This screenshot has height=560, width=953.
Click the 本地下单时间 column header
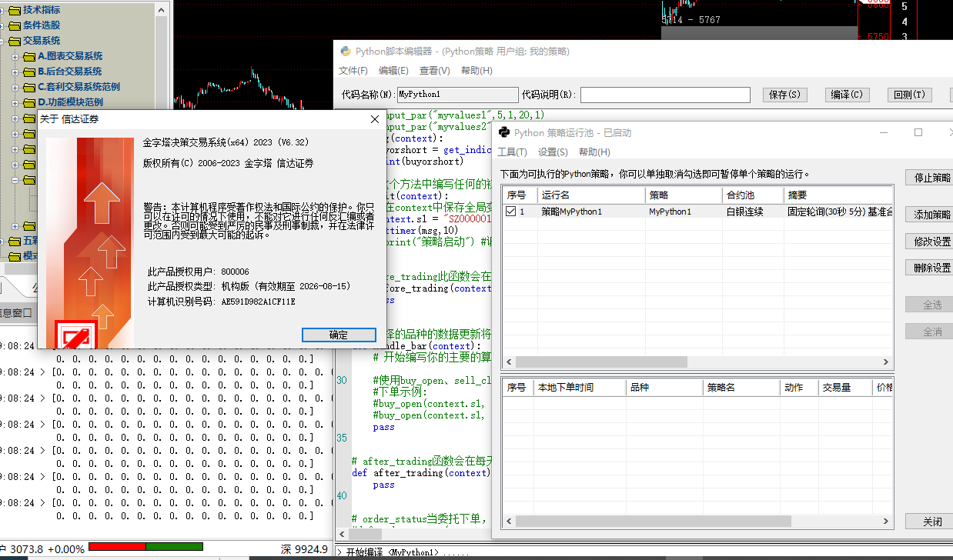[580, 388]
